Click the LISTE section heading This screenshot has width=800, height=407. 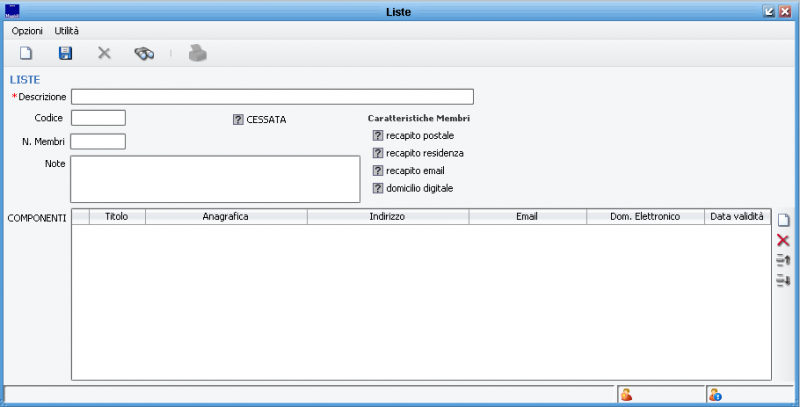coord(25,80)
